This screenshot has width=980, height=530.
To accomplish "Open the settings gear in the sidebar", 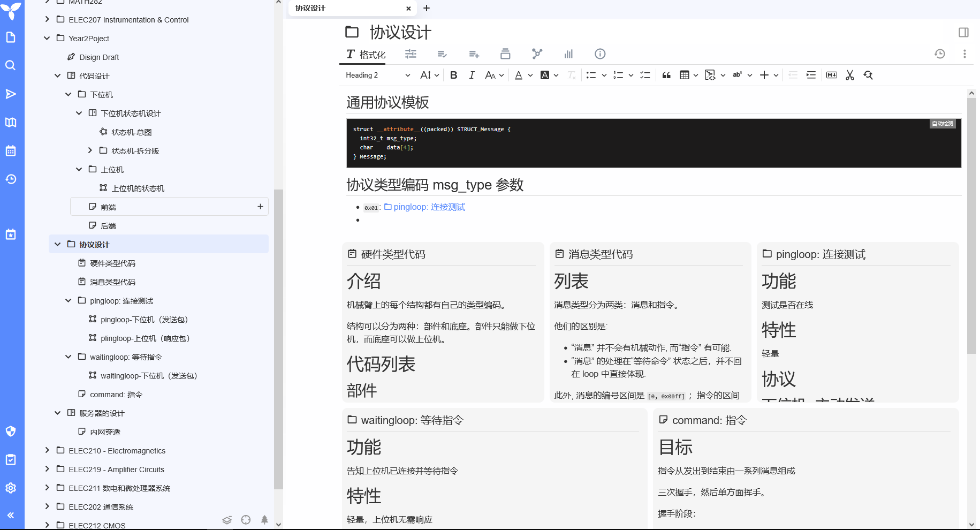I will [11, 488].
